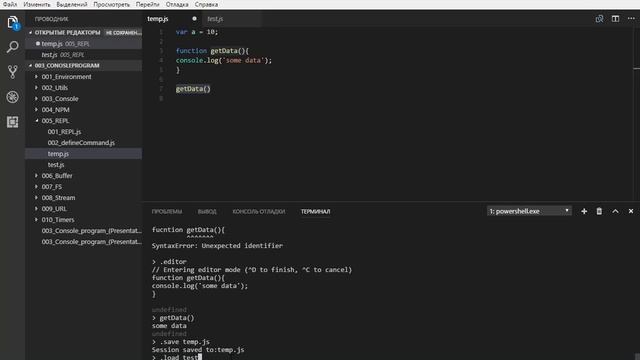
Task: Open the Изменить menu
Action: [x=37, y=4]
